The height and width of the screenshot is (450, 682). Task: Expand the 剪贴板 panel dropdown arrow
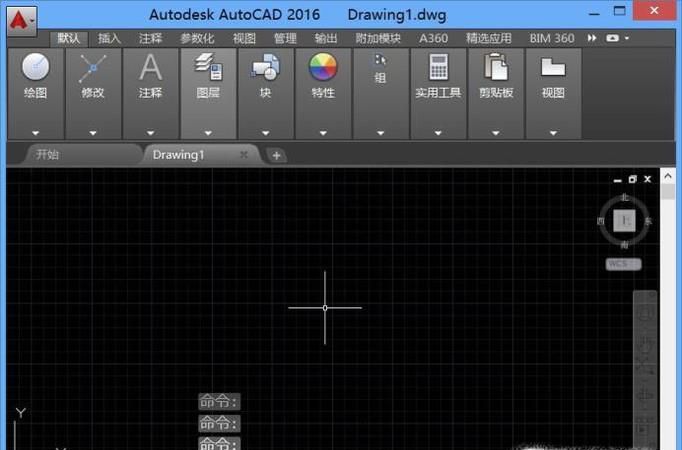(496, 133)
